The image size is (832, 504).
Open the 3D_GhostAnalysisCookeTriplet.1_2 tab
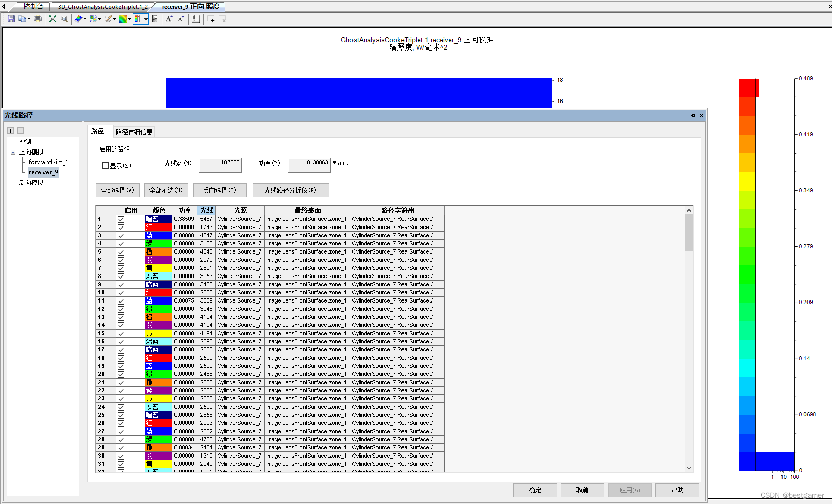coord(102,7)
